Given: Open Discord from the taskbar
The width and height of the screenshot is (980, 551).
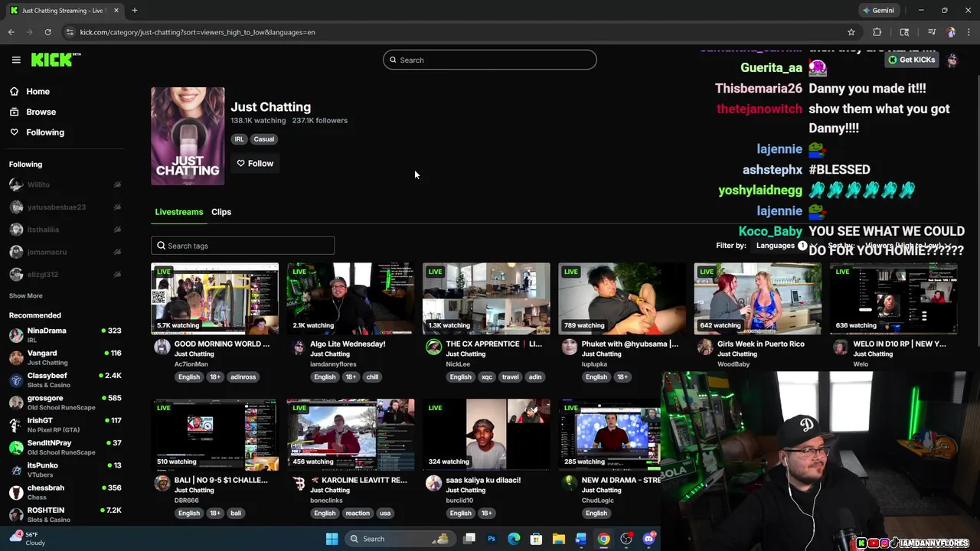Looking at the screenshot, I should pos(649,539).
